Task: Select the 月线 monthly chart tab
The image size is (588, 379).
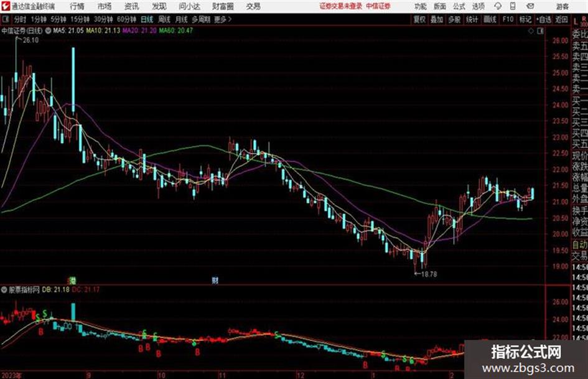Action: coord(182,19)
